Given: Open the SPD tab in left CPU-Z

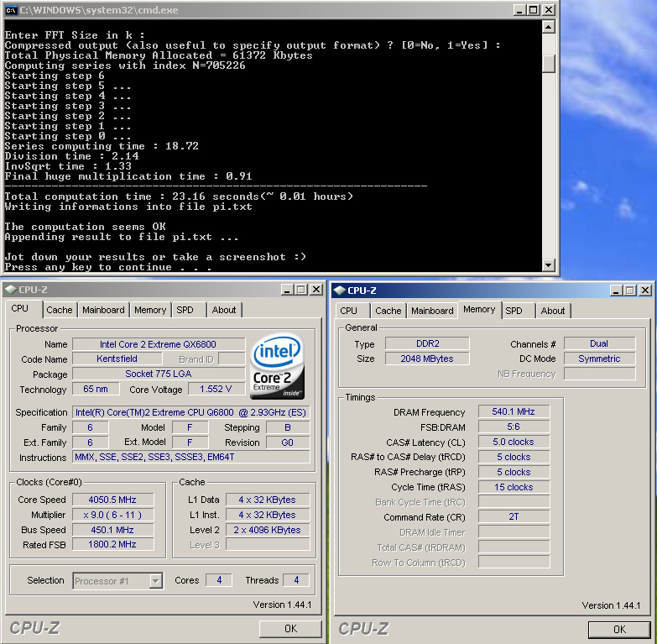Looking at the screenshot, I should [x=185, y=311].
